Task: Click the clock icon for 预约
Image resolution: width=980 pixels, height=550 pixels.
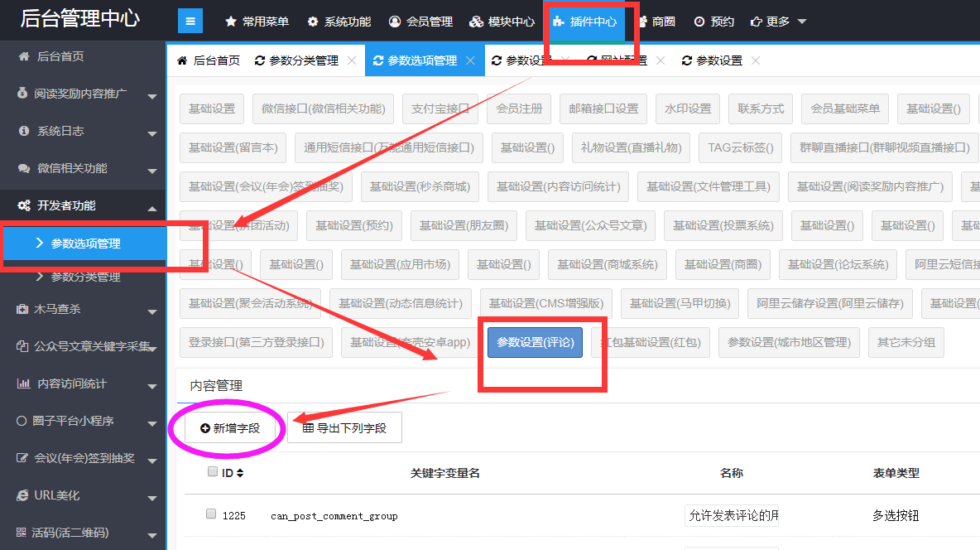Action: pyautogui.click(x=699, y=22)
